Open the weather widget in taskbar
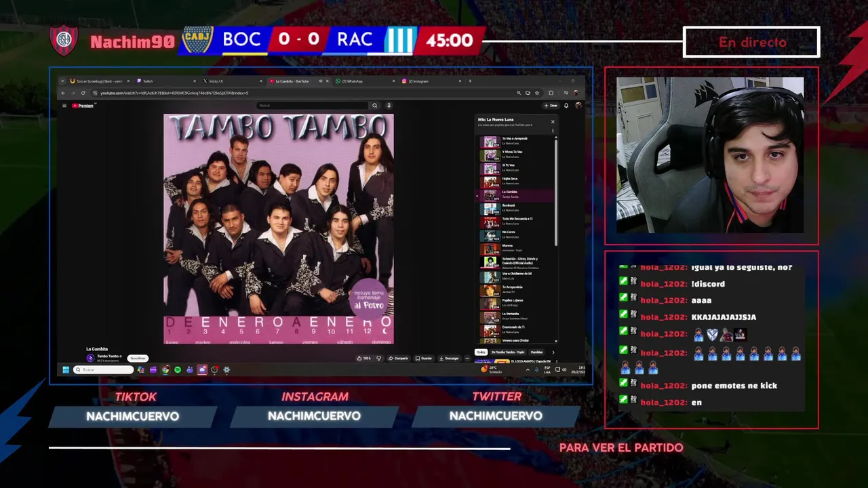Image resolution: width=868 pixels, height=488 pixels. (492, 369)
